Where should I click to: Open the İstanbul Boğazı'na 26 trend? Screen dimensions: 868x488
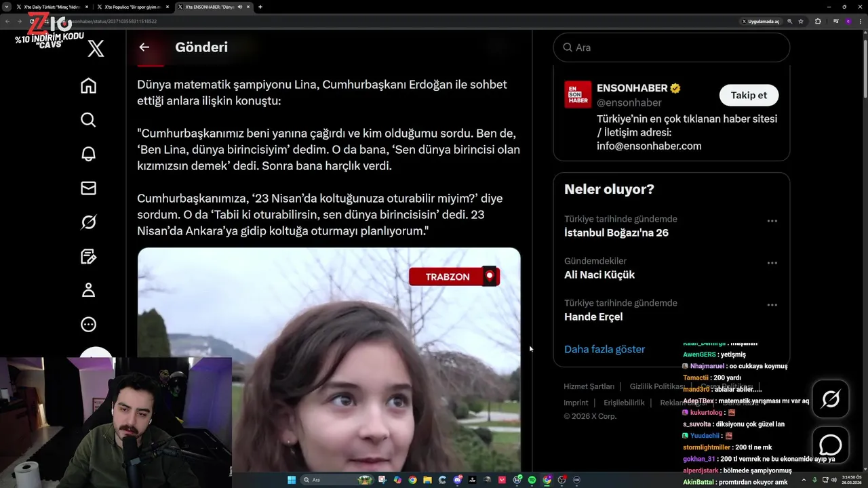point(616,232)
